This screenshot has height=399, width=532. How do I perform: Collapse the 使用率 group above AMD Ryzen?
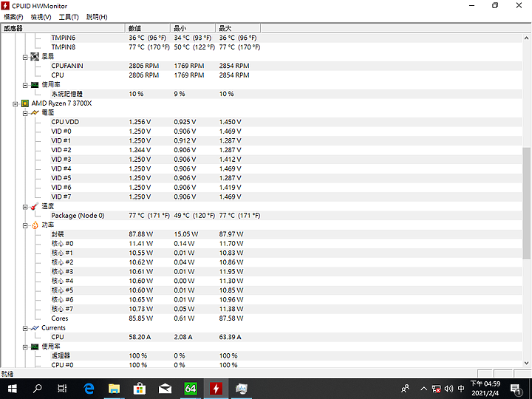(25, 85)
